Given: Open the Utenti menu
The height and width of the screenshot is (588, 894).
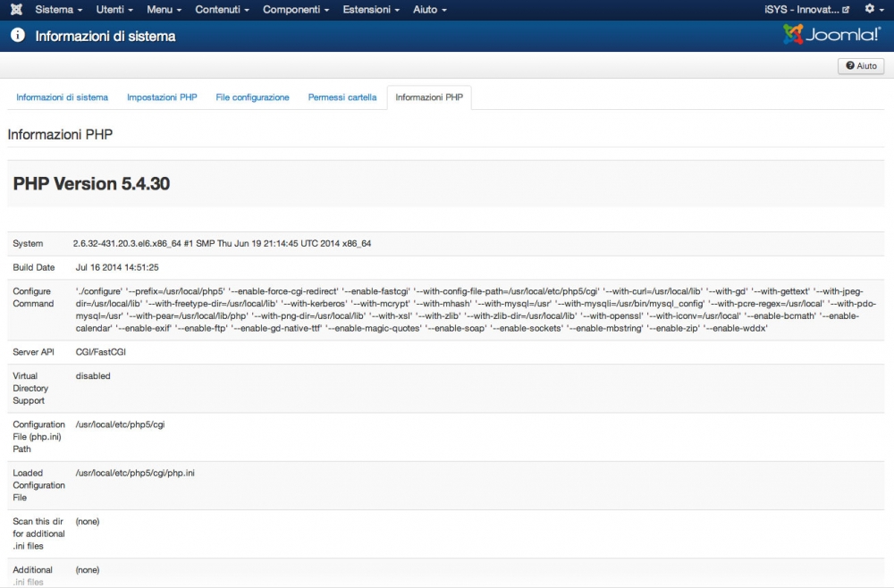Looking at the screenshot, I should (114, 10).
